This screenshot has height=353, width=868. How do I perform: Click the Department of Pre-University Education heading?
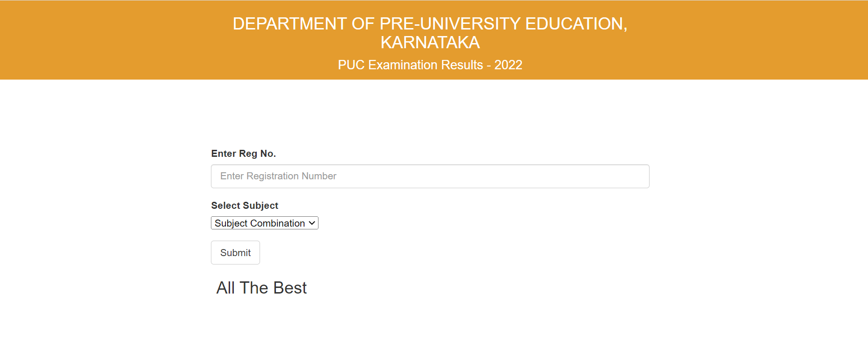point(430,23)
